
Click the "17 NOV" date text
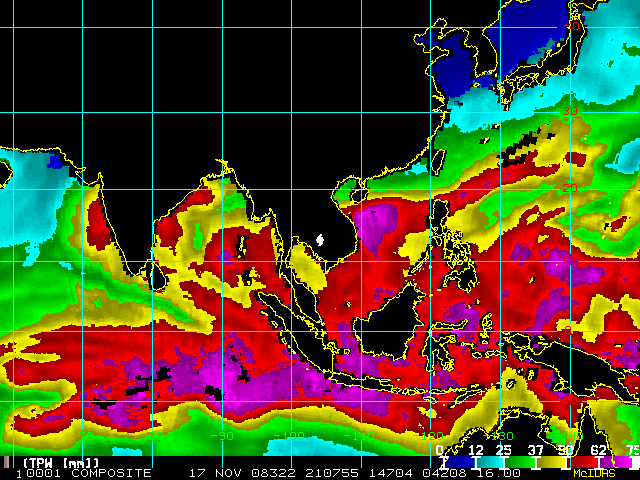click(216, 473)
